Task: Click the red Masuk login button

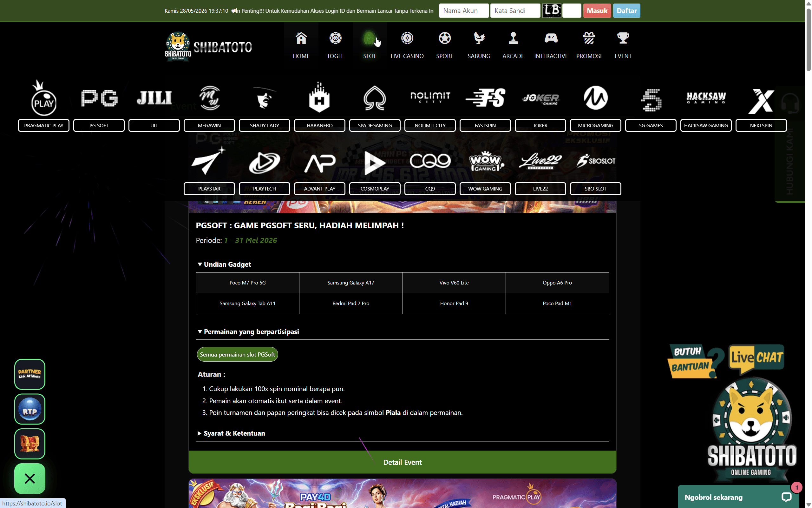Action: click(x=597, y=11)
